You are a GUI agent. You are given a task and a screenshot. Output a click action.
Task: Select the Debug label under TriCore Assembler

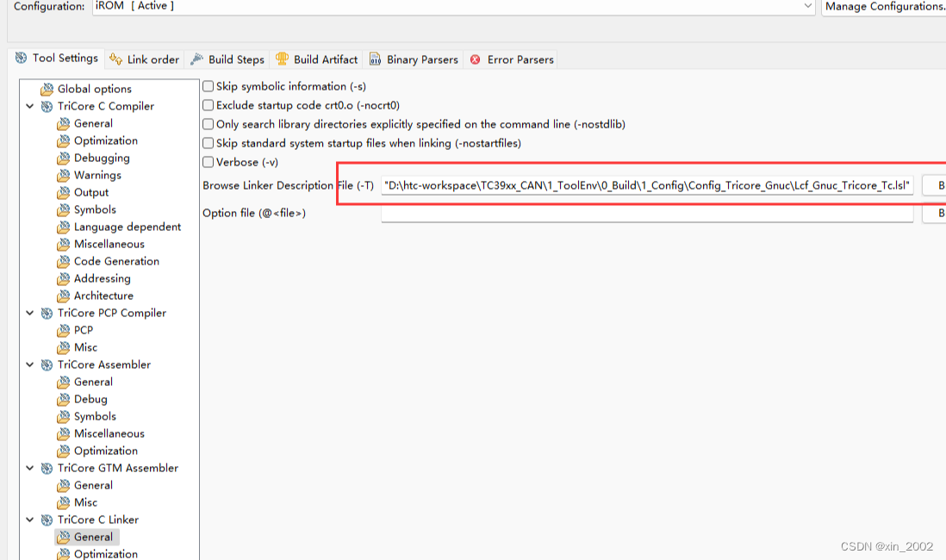pyautogui.click(x=90, y=399)
